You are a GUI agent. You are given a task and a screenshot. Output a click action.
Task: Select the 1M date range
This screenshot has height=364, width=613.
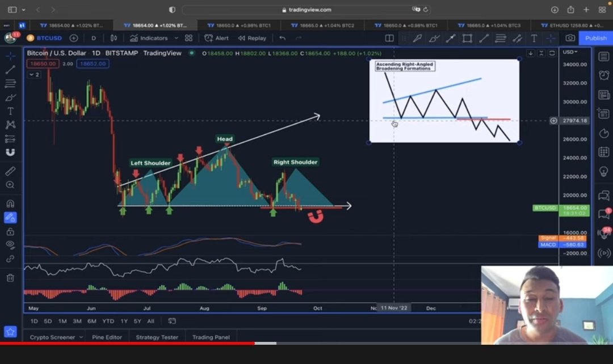62,321
